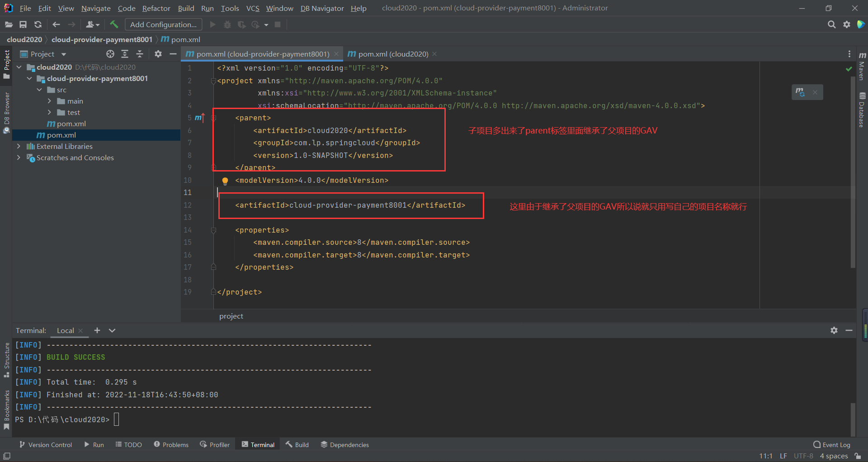Viewport: 868px width, 462px height.
Task: Switch to pom.xml (cloud2020) tab
Action: point(392,54)
